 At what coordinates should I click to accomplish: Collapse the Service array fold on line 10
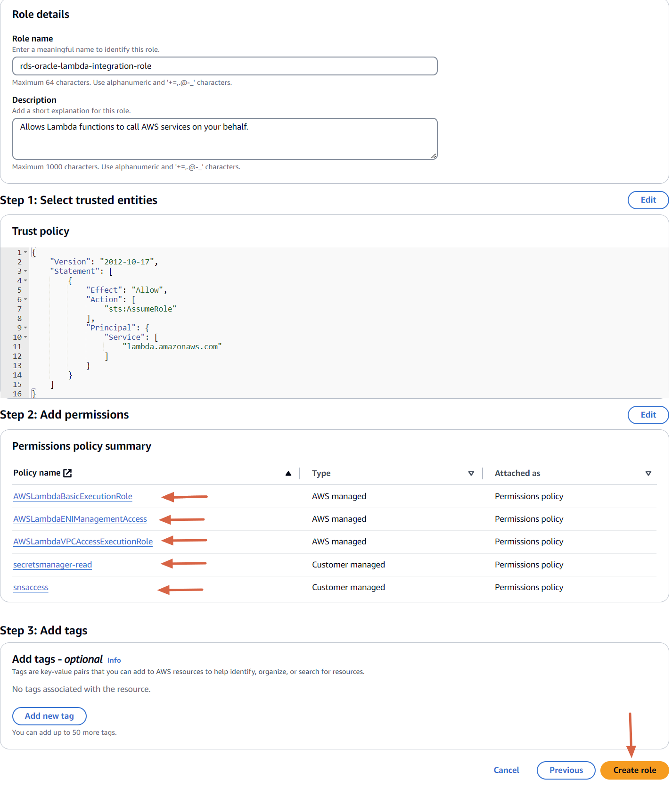[x=25, y=337]
